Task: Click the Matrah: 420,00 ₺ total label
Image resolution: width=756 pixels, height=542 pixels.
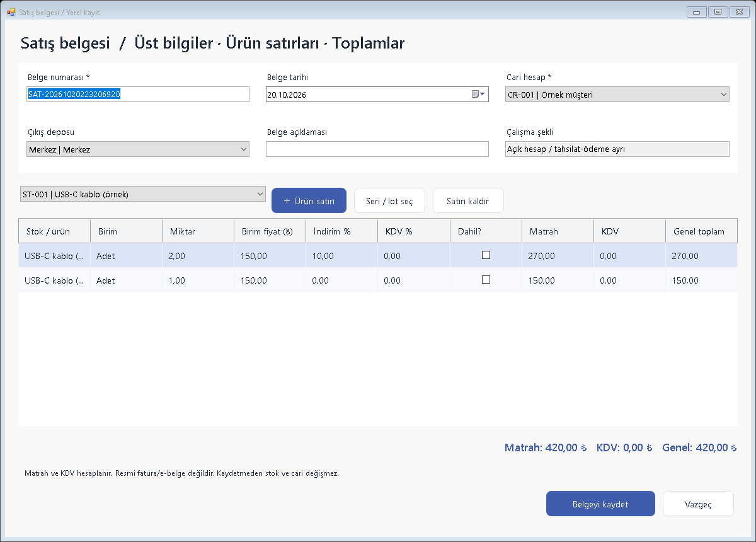Action: click(x=546, y=448)
